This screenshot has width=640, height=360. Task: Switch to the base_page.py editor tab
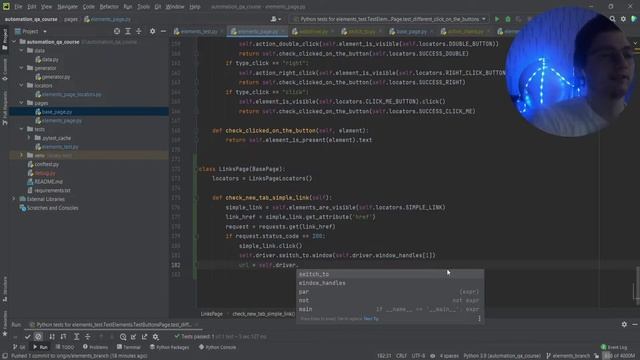(x=411, y=31)
